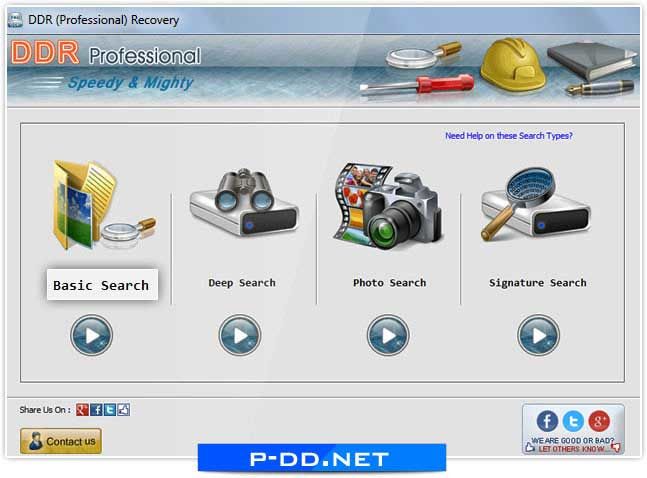The height and width of the screenshot is (478, 647).
Task: Share on Facebook small square icon
Action: [96, 409]
